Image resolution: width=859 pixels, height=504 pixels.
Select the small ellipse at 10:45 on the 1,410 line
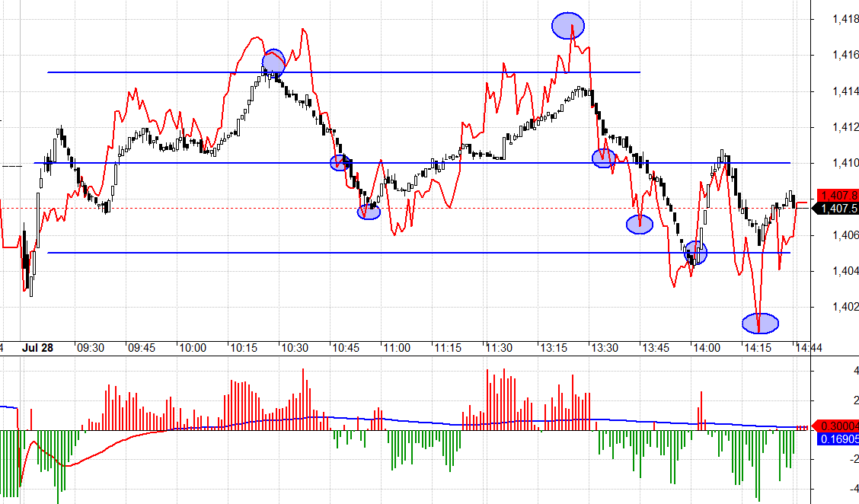(x=340, y=162)
